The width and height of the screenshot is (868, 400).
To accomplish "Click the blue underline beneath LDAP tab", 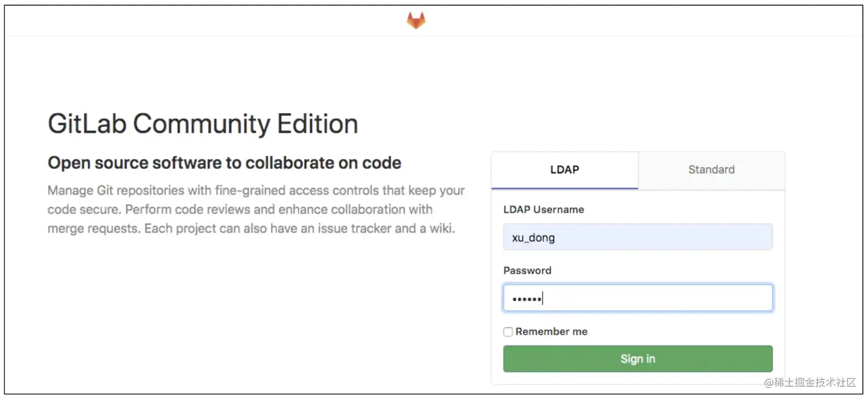I will click(564, 188).
